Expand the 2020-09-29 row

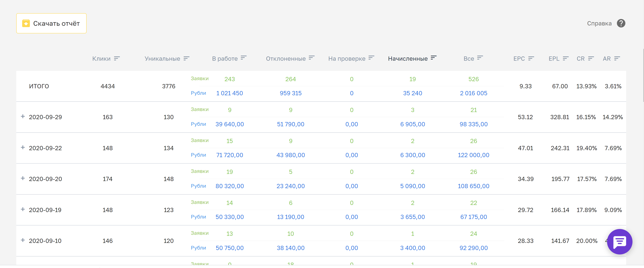pyautogui.click(x=23, y=116)
